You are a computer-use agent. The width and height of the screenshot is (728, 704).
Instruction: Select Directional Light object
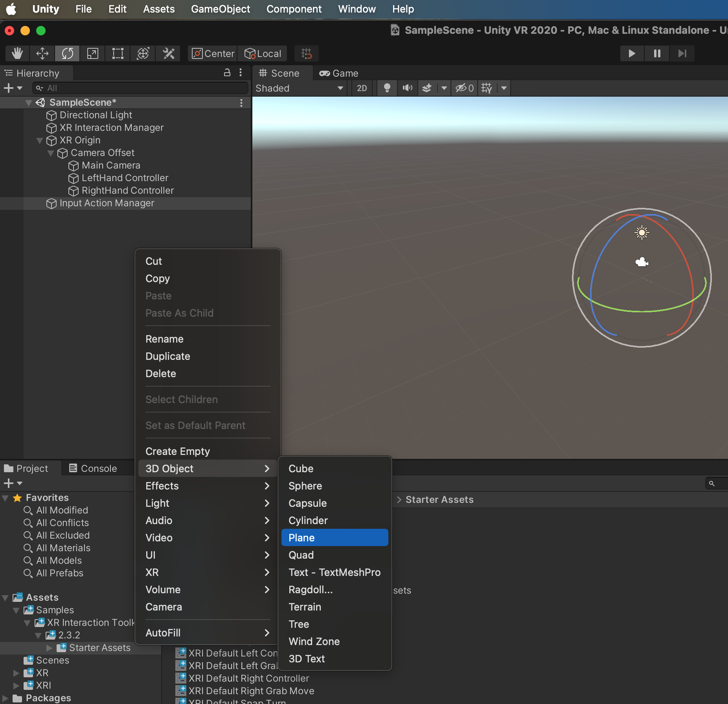click(x=96, y=115)
